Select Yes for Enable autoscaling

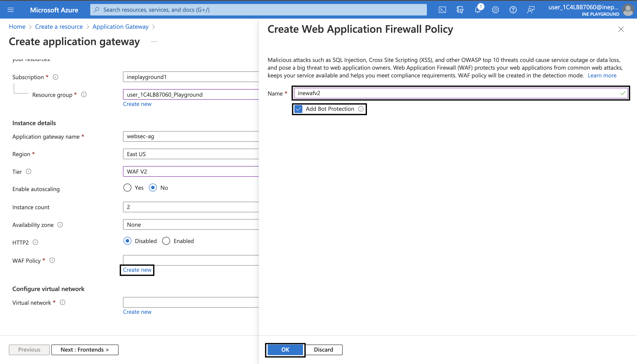coord(127,188)
